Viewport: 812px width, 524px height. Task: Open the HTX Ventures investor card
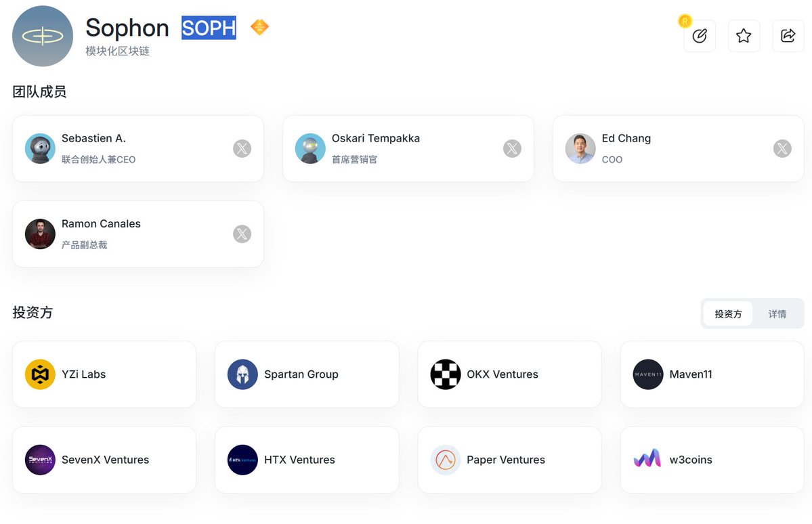click(x=307, y=460)
